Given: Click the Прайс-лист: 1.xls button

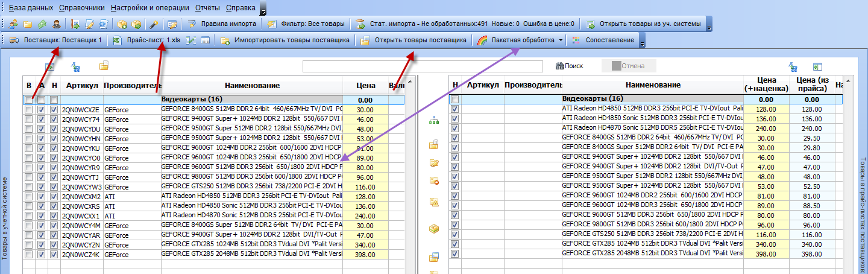Looking at the screenshot, I should (x=147, y=40).
